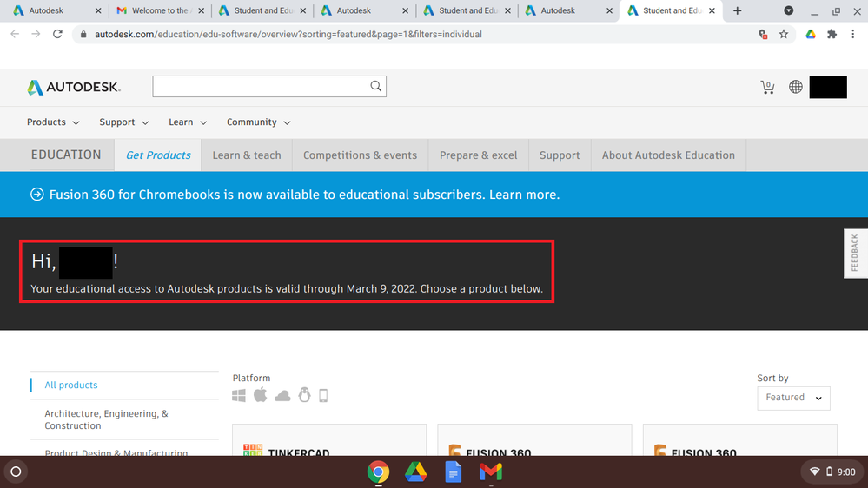Launch Chrome from the shelf
The height and width of the screenshot is (488, 868).
click(378, 472)
